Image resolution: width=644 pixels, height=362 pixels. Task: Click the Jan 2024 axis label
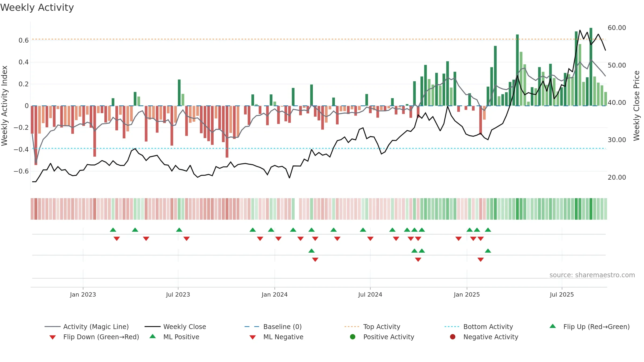pos(275,294)
